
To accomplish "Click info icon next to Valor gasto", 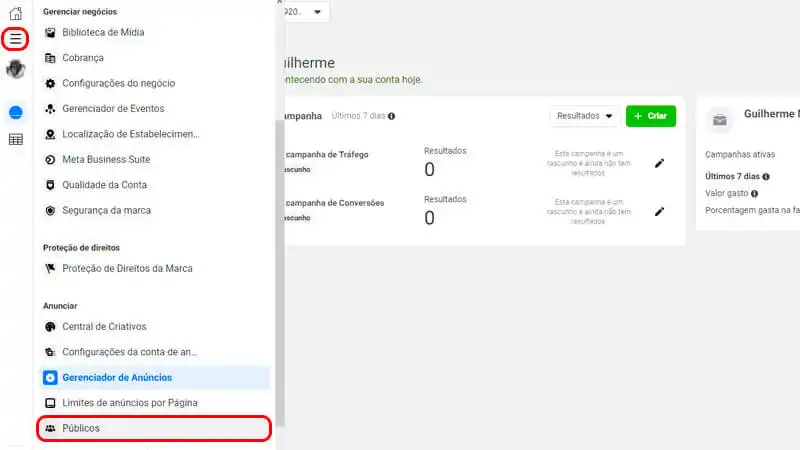I will 754,193.
